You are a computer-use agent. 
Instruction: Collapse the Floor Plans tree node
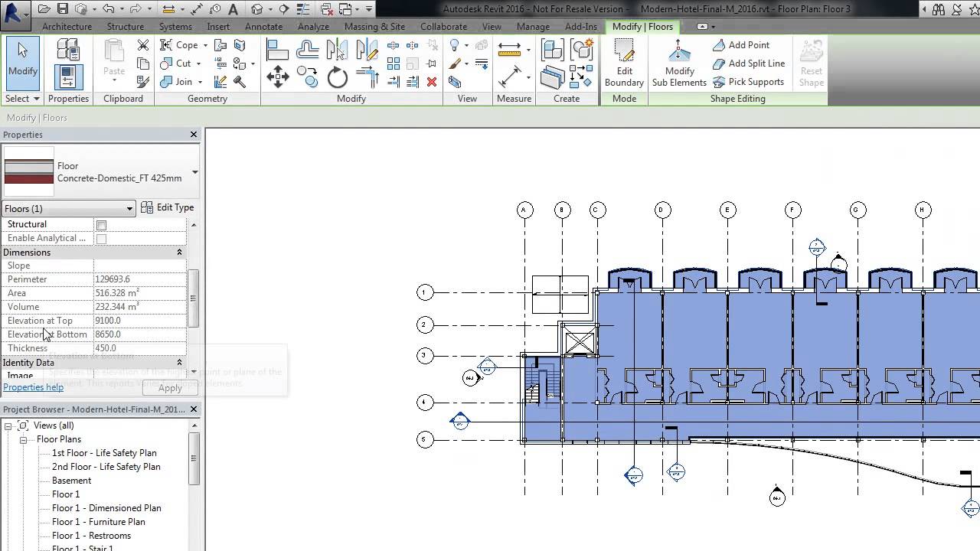coord(23,439)
